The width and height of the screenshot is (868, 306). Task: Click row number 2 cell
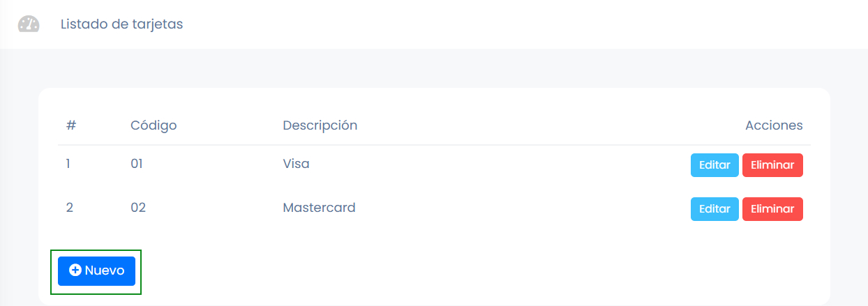69,208
